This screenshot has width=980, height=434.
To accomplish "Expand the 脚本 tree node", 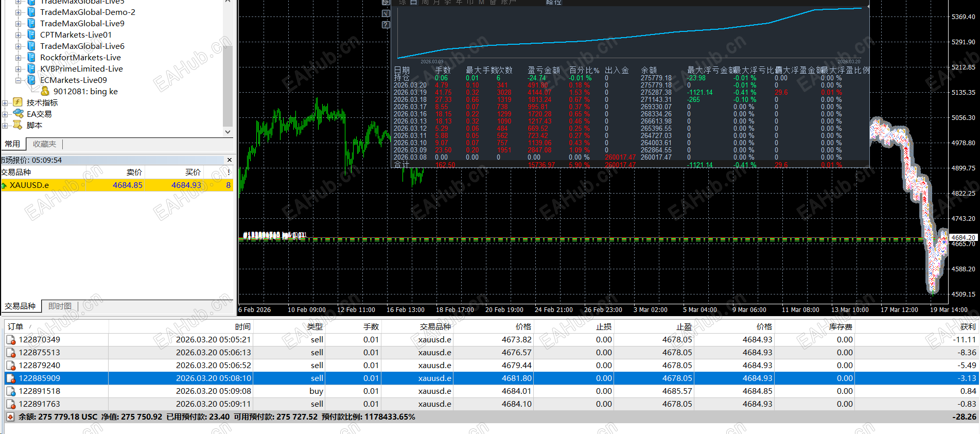I will coord(5,125).
